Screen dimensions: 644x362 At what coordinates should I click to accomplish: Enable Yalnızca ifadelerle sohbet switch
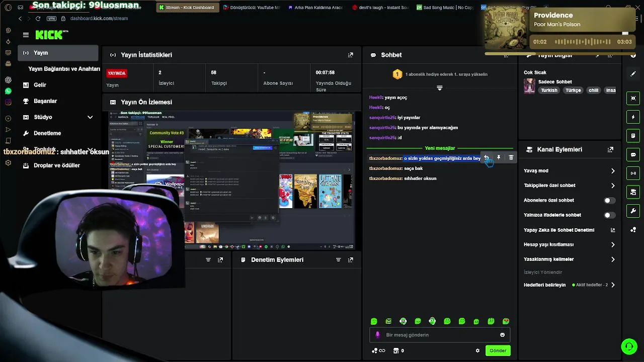click(609, 215)
